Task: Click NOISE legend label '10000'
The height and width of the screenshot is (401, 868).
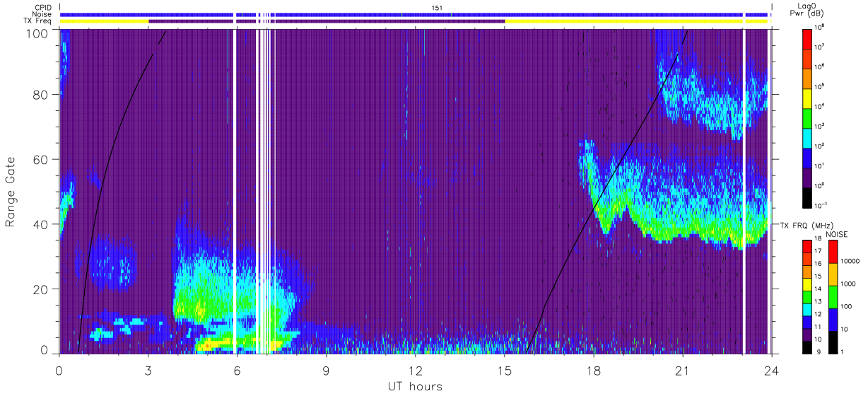Action: pyautogui.click(x=851, y=261)
